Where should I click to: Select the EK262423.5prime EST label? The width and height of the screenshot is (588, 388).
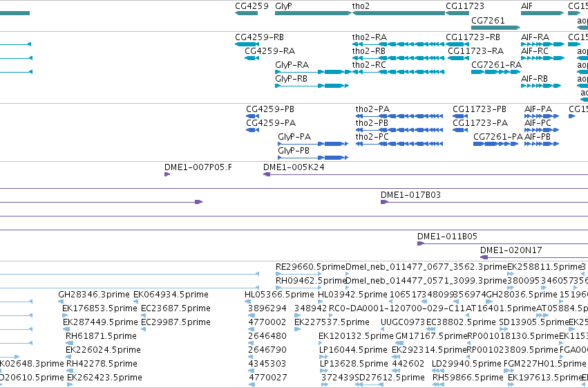[104, 378]
